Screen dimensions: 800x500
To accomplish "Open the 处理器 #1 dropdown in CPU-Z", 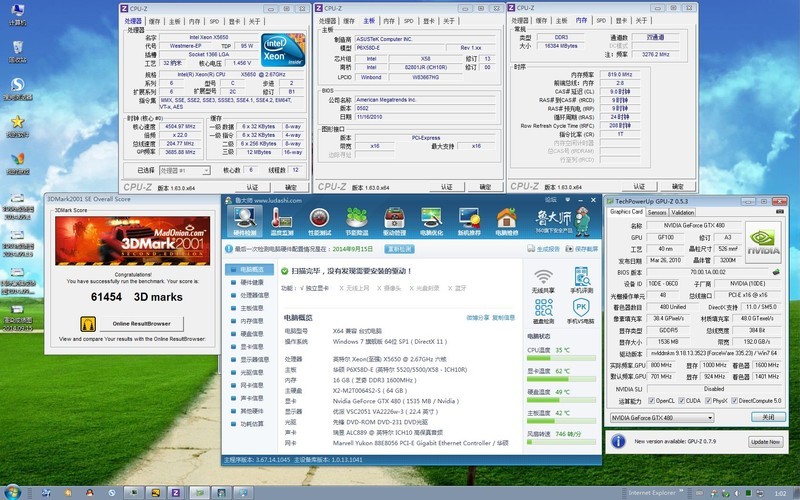I will click(185, 170).
